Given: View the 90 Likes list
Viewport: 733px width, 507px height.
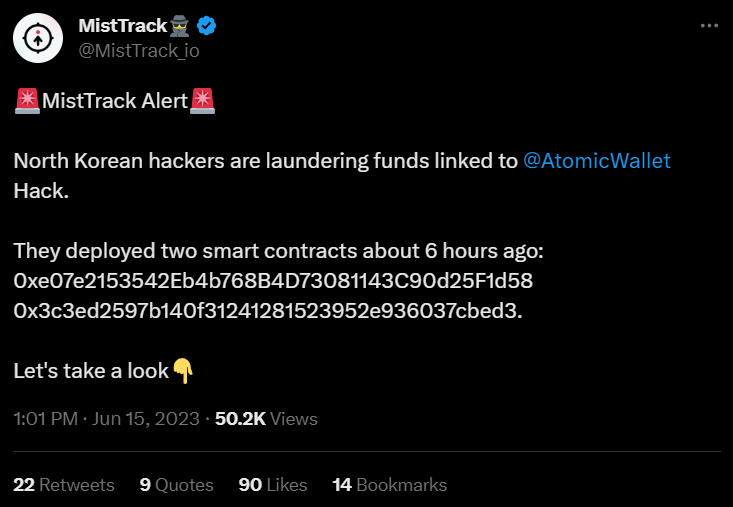Looking at the screenshot, I should tap(273, 485).
